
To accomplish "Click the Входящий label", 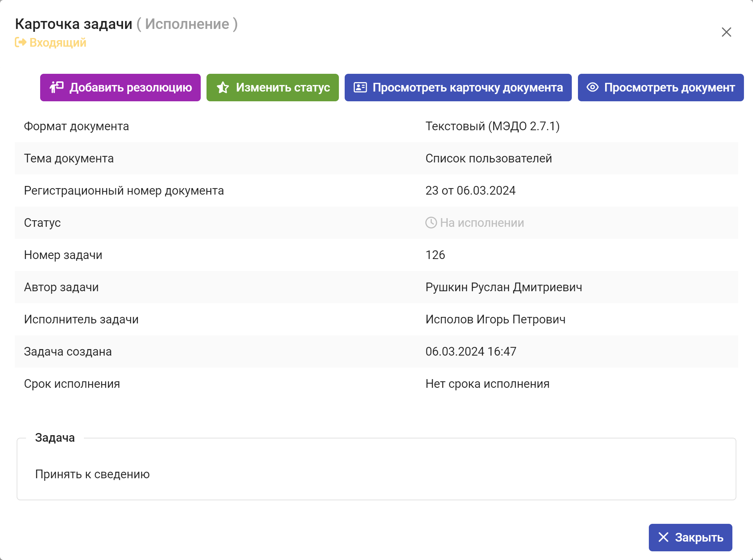I will (58, 43).
